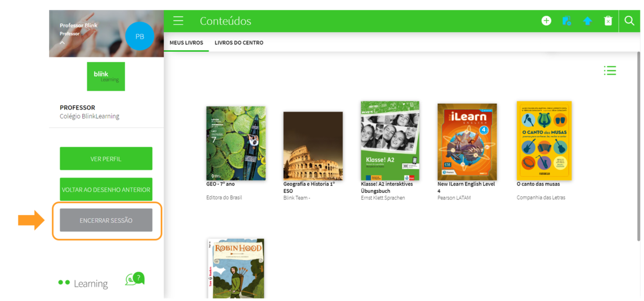Click the trash delete icon in header
The height and width of the screenshot is (301, 644).
coord(608,21)
